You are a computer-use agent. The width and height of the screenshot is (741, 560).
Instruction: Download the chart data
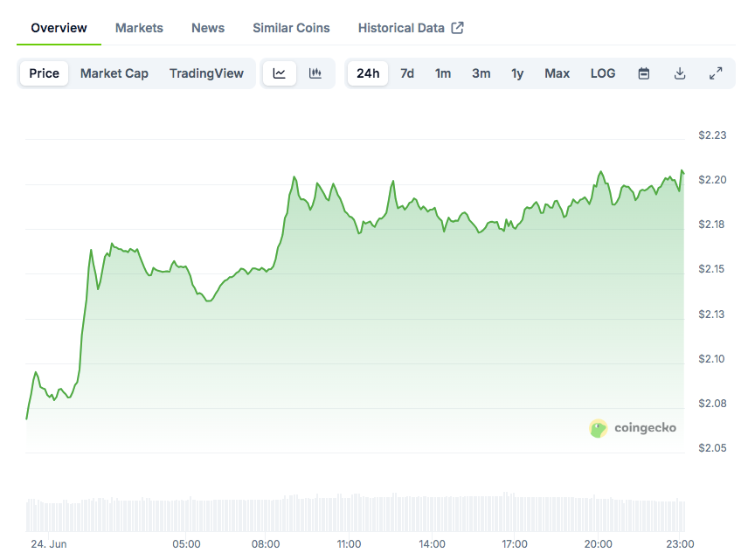click(x=680, y=73)
